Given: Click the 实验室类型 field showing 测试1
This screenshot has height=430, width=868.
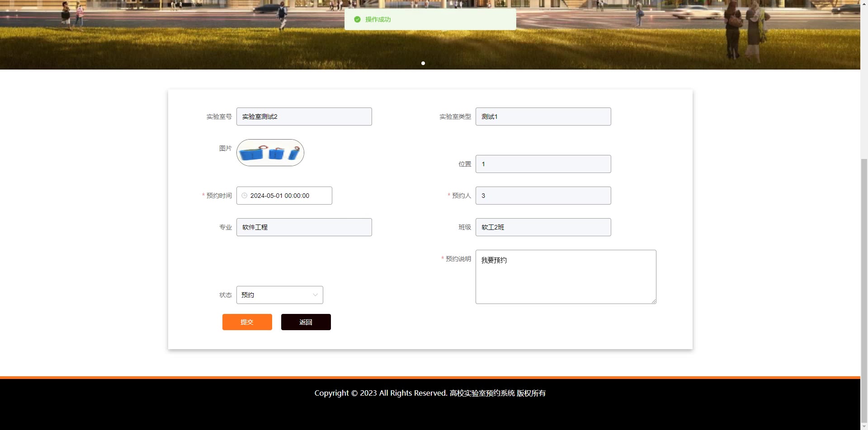Looking at the screenshot, I should [x=543, y=117].
